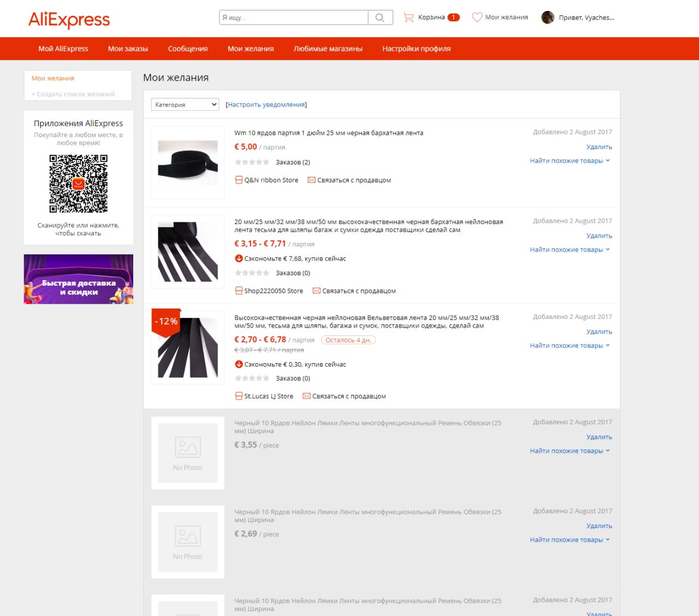The image size is (699, 616).
Task: Expand Найти похожие товары for €2,70 item
Action: 570,345
